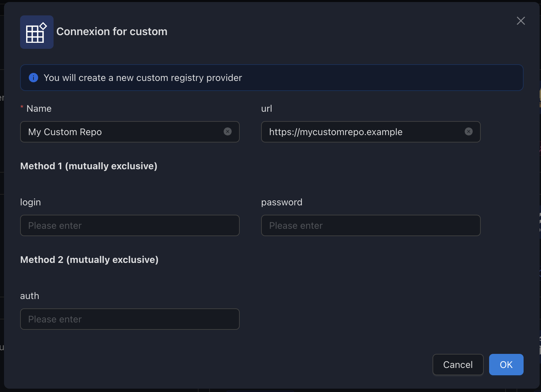Click the auth input field
The width and height of the screenshot is (541, 392).
(x=130, y=319)
